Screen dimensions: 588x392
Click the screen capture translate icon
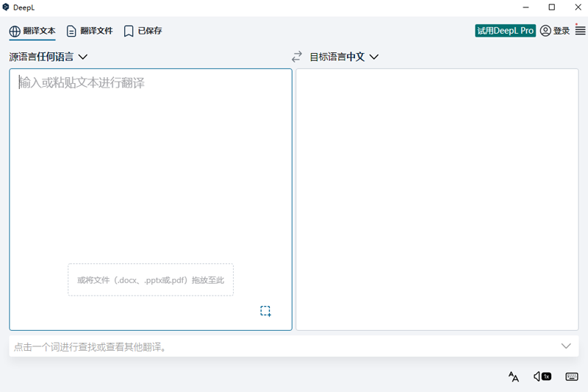tap(265, 311)
